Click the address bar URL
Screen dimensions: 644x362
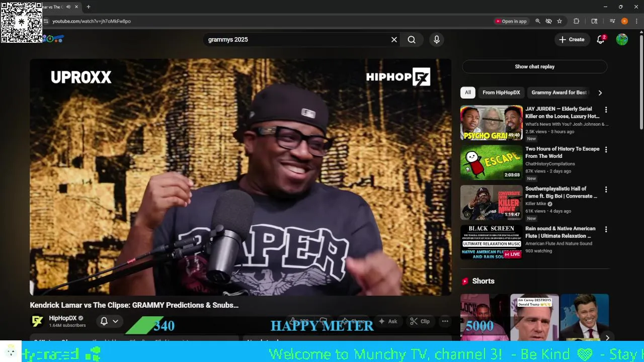pyautogui.click(x=92, y=21)
